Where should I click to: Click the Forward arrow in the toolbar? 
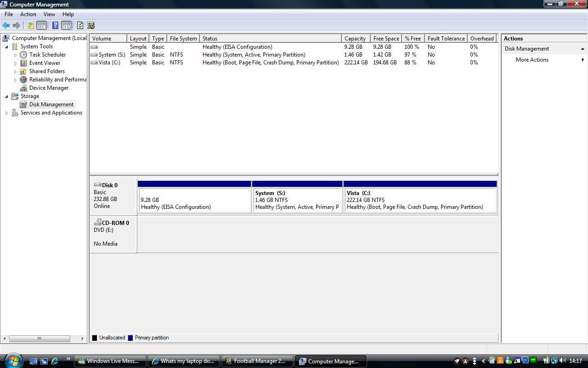pos(17,26)
